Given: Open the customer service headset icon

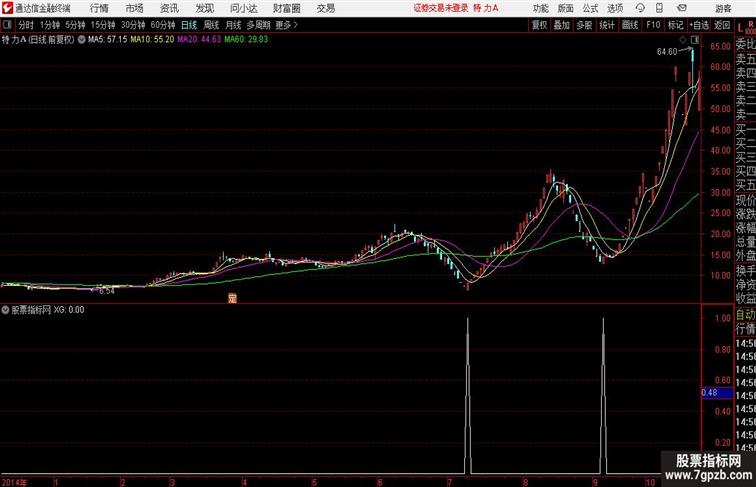Looking at the screenshot, I should (x=640, y=8).
